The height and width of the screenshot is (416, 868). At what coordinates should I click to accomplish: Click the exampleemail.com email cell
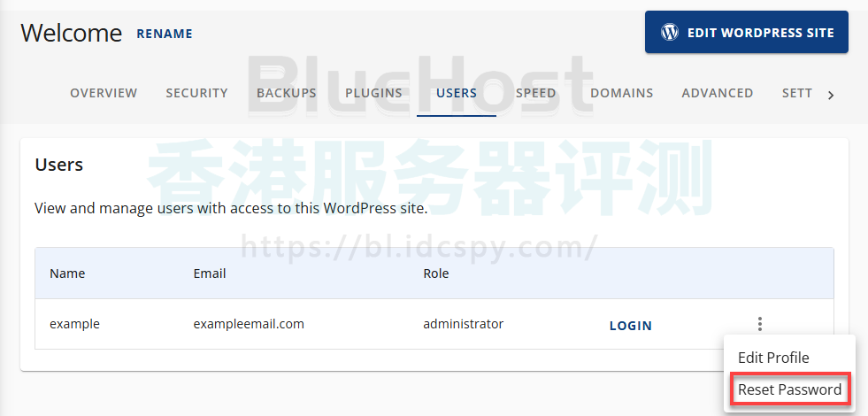point(249,324)
